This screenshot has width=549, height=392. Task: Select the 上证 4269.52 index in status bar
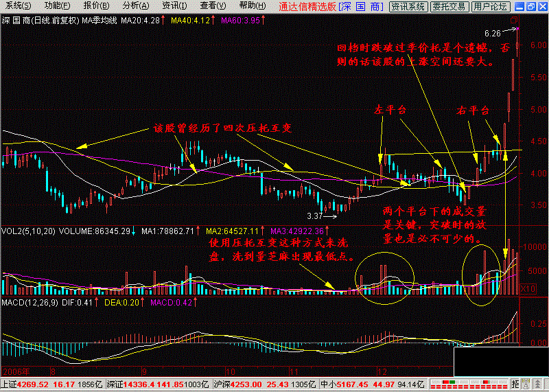(54, 384)
